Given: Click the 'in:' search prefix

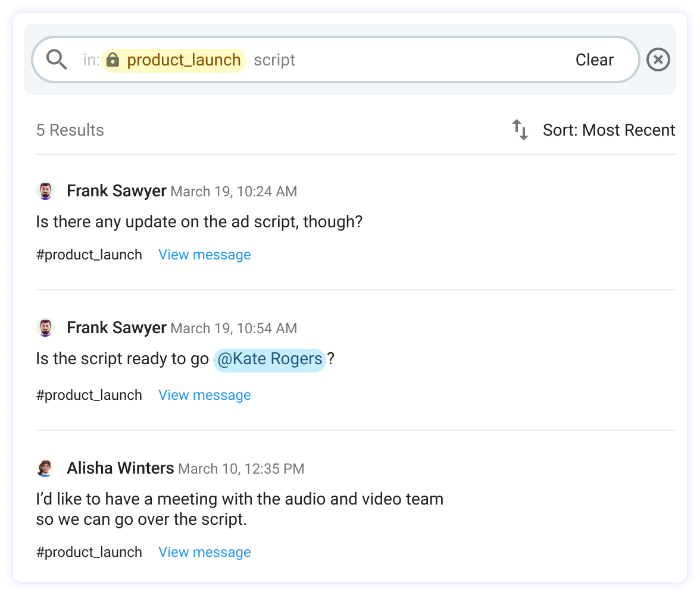Looking at the screenshot, I should 92,60.
